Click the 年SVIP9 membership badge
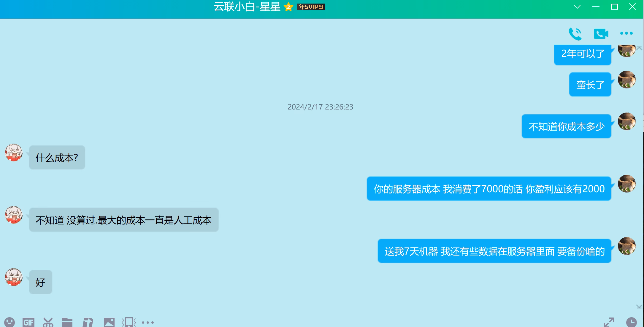 click(x=311, y=7)
